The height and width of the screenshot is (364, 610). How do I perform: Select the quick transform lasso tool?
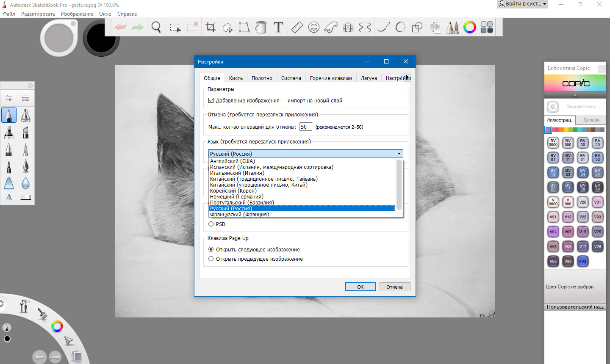click(227, 28)
